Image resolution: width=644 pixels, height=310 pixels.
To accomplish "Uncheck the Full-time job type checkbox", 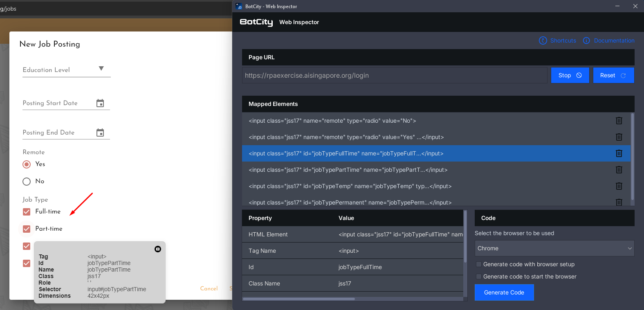I will point(27,212).
